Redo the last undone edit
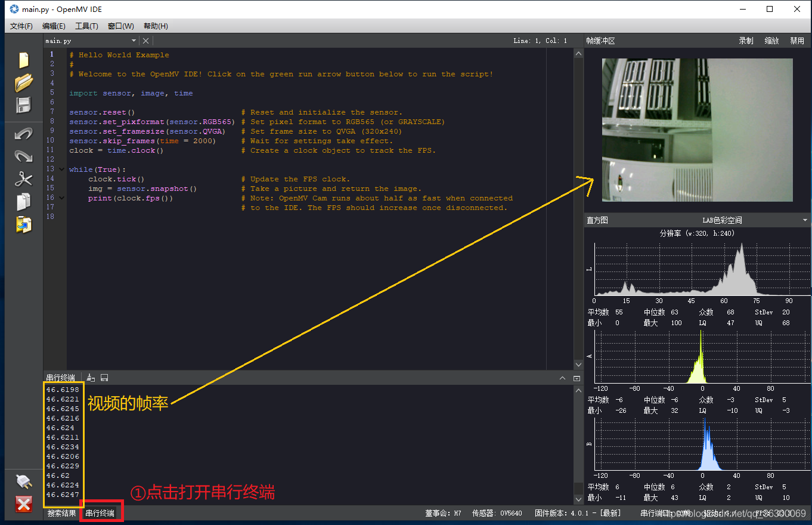 click(x=23, y=156)
